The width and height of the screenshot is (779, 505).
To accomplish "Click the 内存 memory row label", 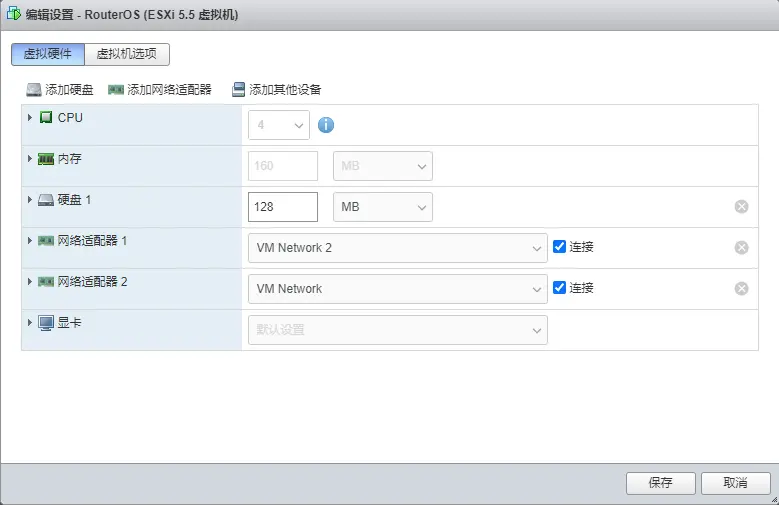I will coord(70,159).
